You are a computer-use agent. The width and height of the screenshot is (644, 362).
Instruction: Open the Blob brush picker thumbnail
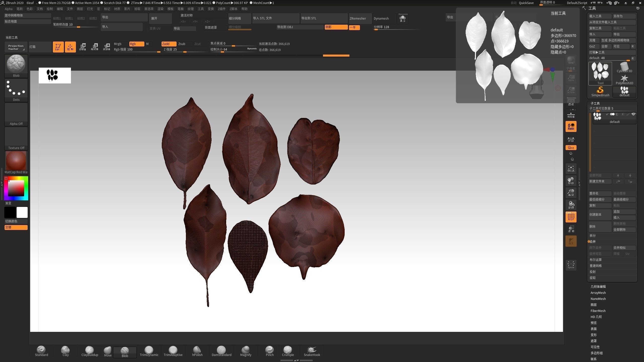[x=16, y=66]
